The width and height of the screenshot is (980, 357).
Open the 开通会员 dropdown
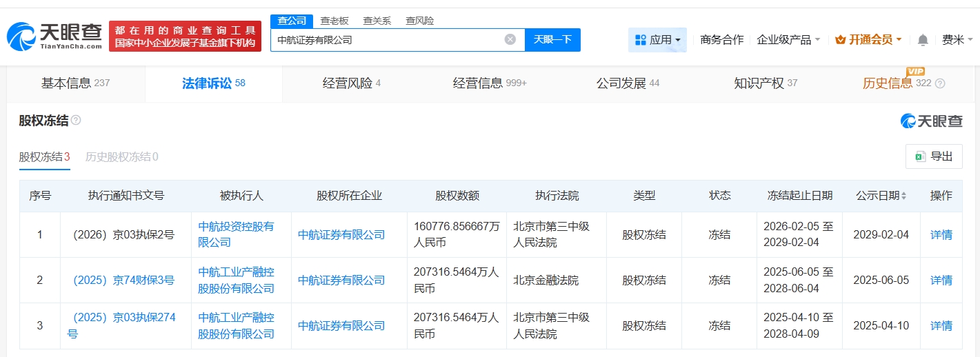point(868,40)
